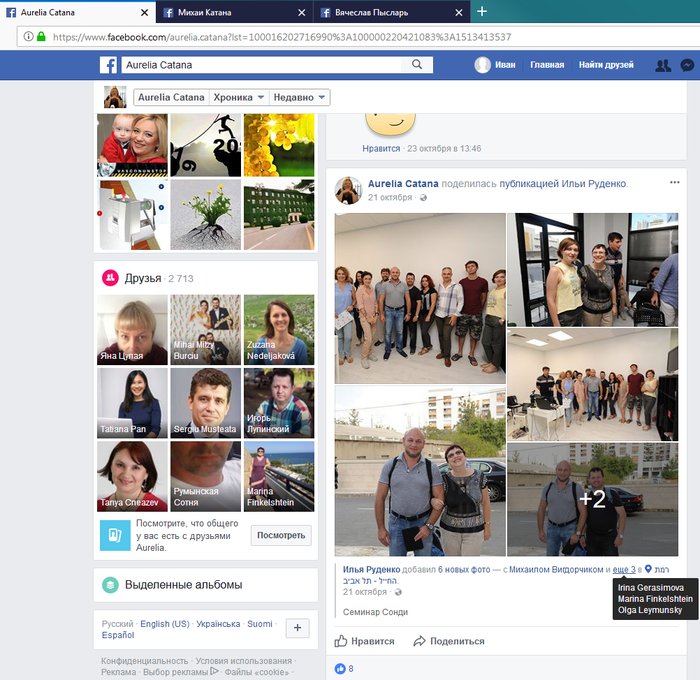Open post options three-dots menu

[x=675, y=182]
